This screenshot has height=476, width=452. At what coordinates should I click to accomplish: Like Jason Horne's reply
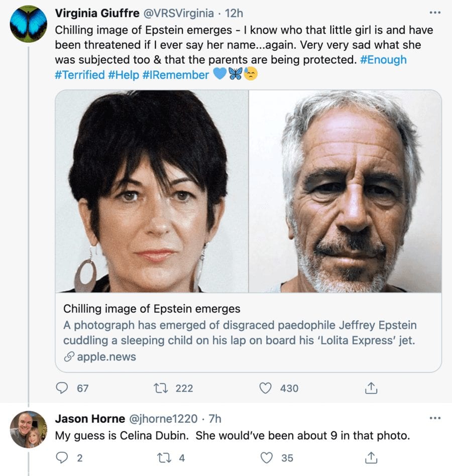[x=267, y=457]
